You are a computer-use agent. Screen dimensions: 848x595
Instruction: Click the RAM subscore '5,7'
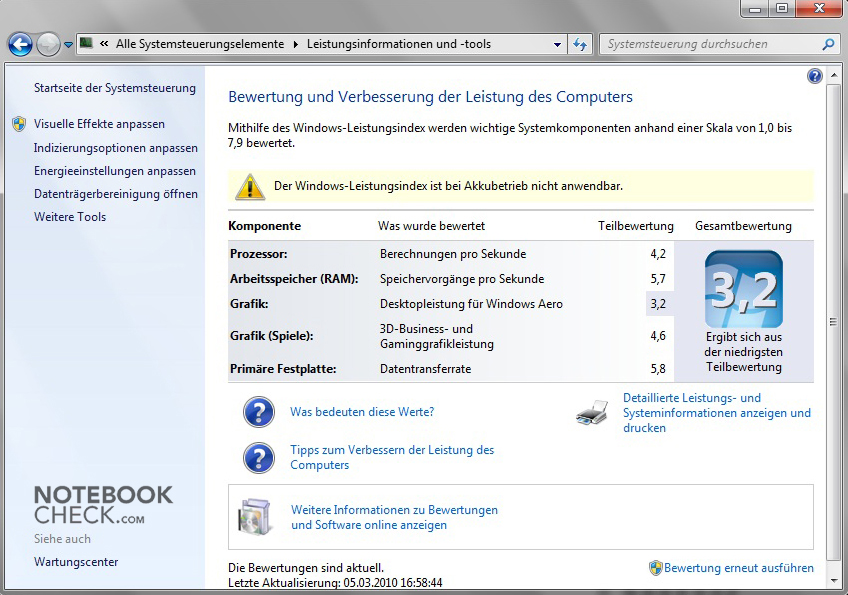pyautogui.click(x=658, y=279)
